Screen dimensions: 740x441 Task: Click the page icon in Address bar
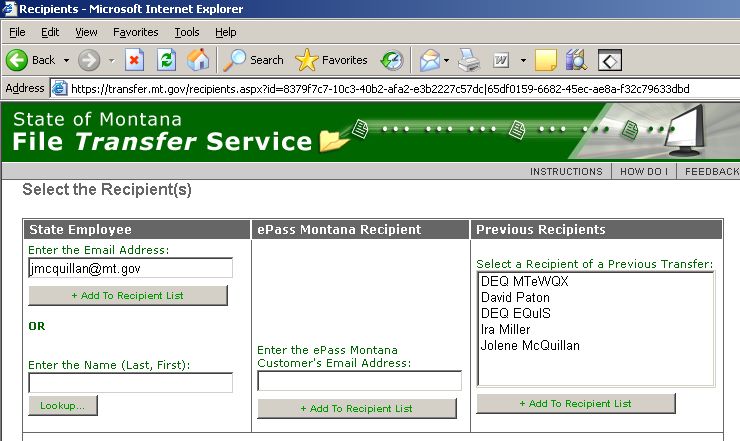59,89
